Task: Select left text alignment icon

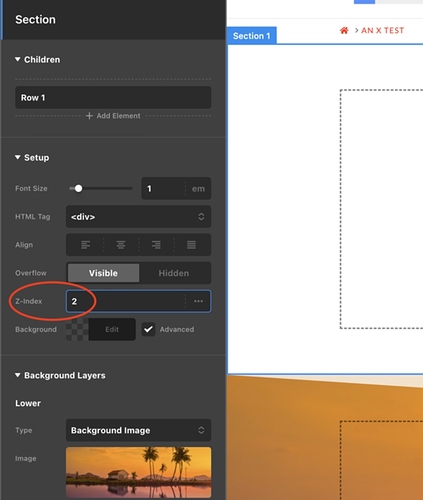Action: (x=85, y=245)
